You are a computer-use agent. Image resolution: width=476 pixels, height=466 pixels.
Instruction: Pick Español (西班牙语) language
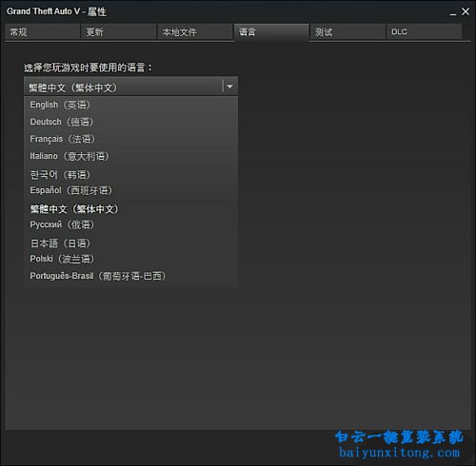pyautogui.click(x=130, y=190)
